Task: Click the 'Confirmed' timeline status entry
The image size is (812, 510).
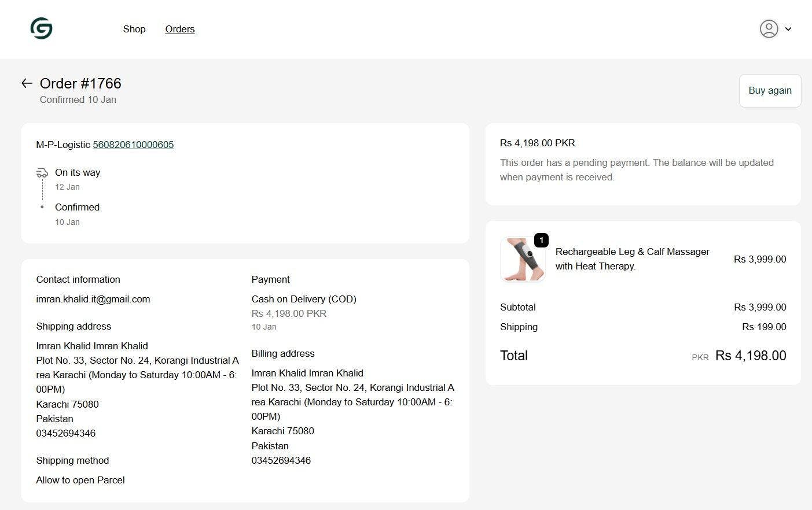Action: (77, 207)
